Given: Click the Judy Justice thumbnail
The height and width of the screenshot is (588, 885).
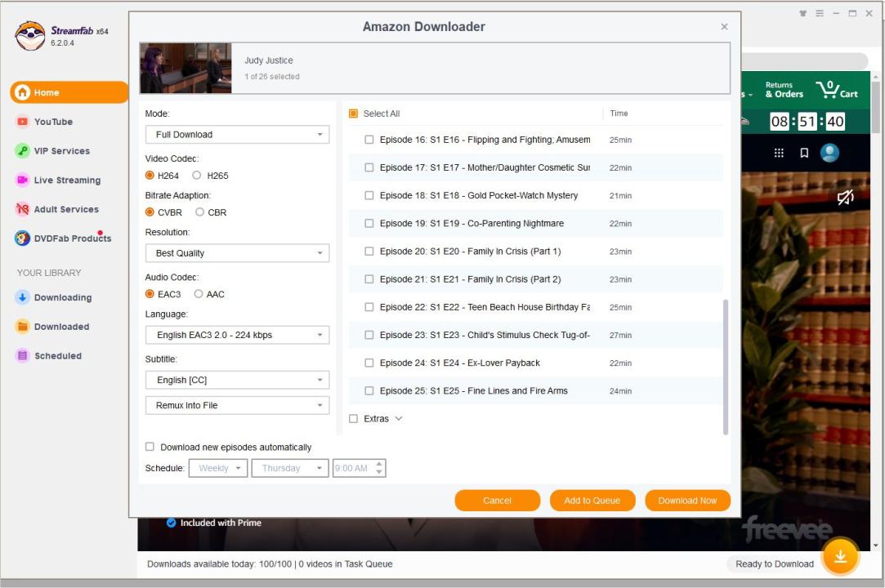Looking at the screenshot, I should click(x=185, y=69).
